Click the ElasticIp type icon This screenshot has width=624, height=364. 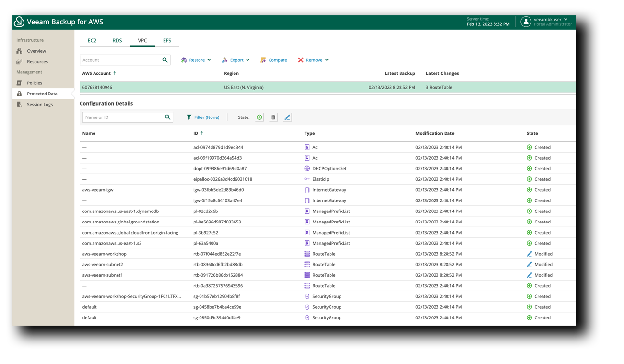(x=307, y=179)
